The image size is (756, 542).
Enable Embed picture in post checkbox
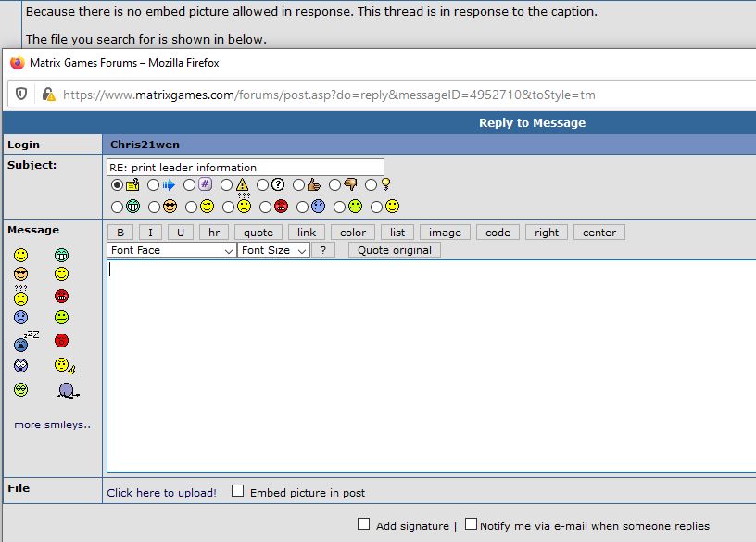[x=237, y=490]
